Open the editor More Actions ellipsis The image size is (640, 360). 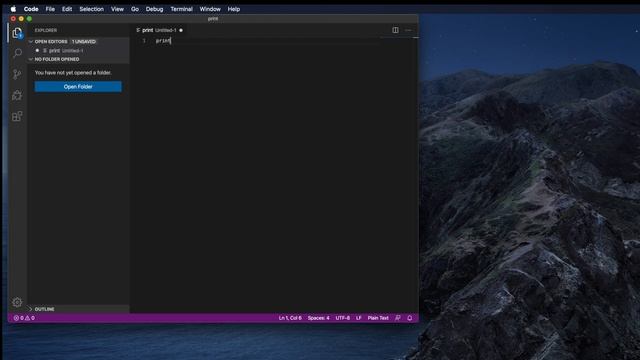coord(408,30)
